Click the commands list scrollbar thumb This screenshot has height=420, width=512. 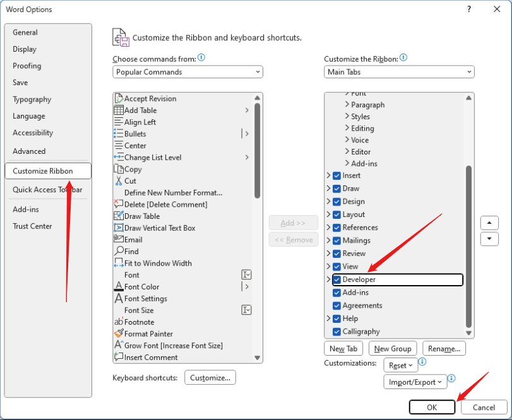click(x=258, y=151)
